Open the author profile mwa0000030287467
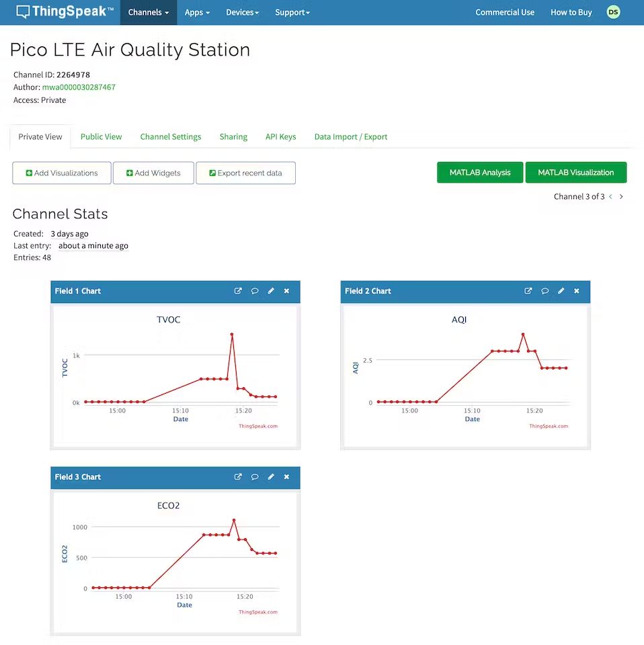644x645 pixels. [x=79, y=87]
